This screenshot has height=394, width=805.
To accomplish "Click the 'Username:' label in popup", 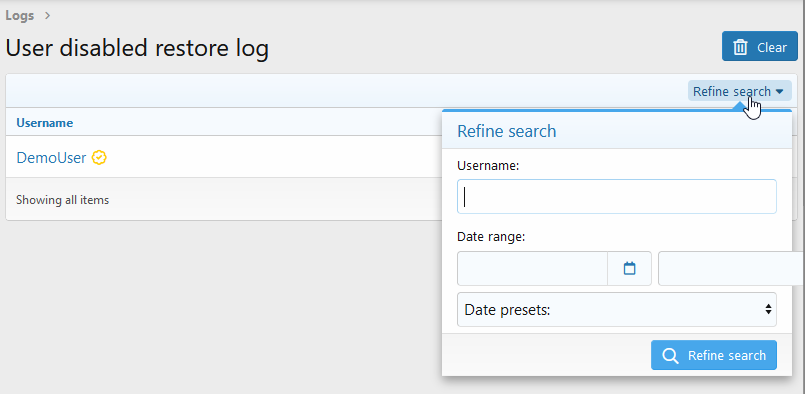I will (488, 165).
